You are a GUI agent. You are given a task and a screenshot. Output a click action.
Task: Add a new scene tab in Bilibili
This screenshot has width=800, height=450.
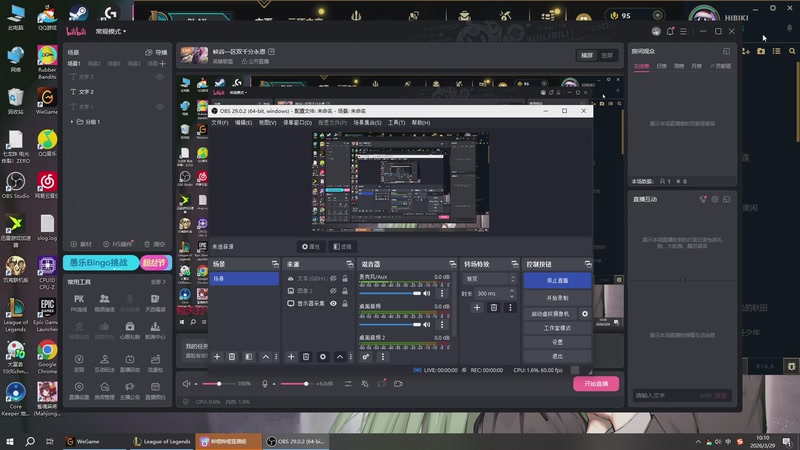point(163,64)
